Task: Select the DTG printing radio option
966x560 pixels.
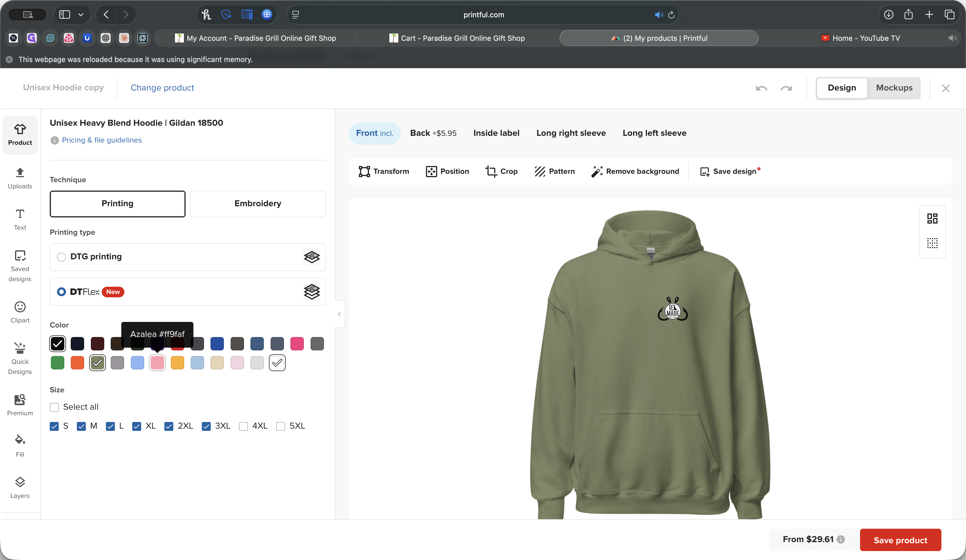Action: (61, 257)
